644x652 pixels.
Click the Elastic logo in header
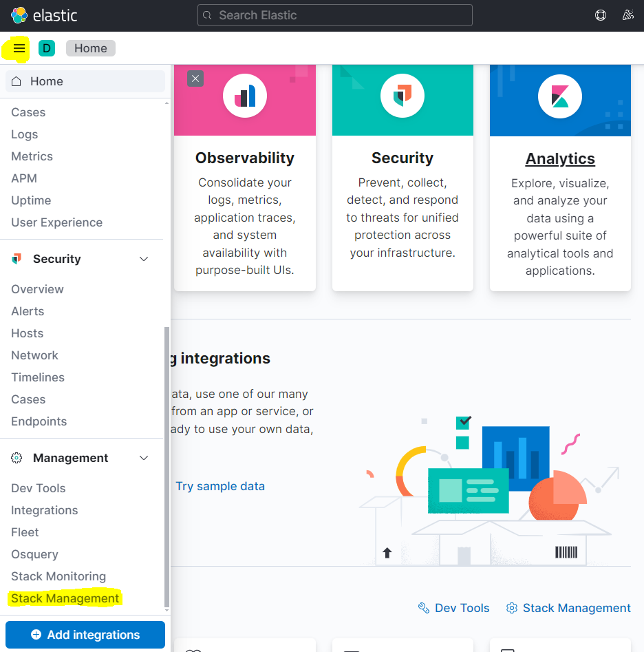pos(43,15)
